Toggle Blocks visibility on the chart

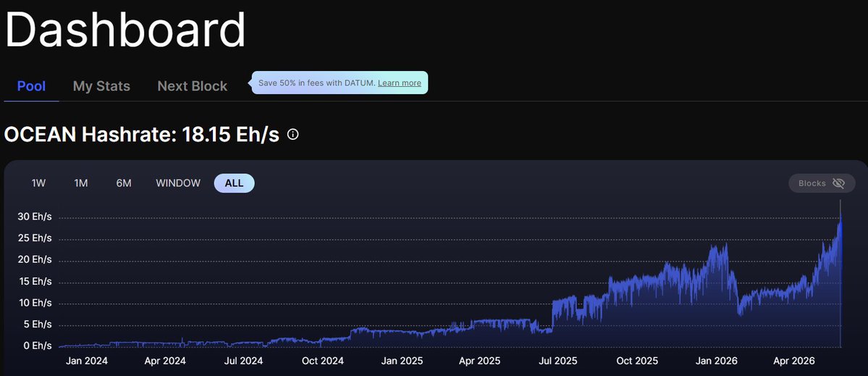click(822, 183)
